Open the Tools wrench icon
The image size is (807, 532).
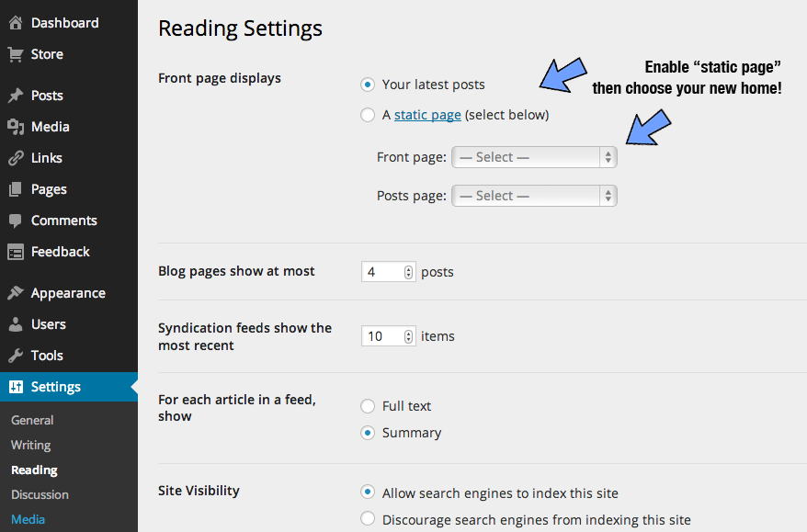[16, 355]
